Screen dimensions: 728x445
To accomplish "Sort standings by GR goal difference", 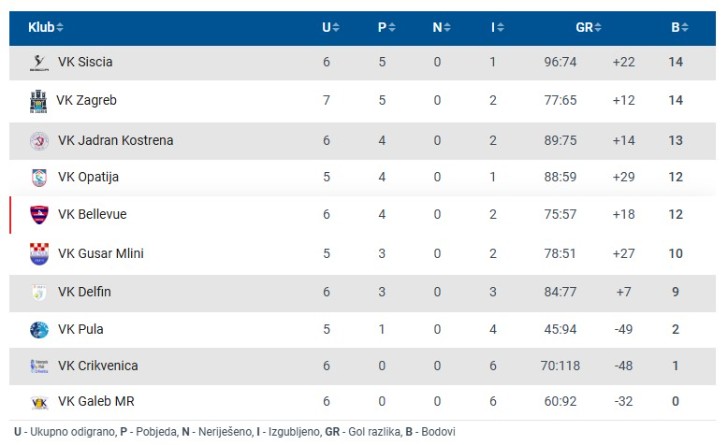I will pos(588,28).
